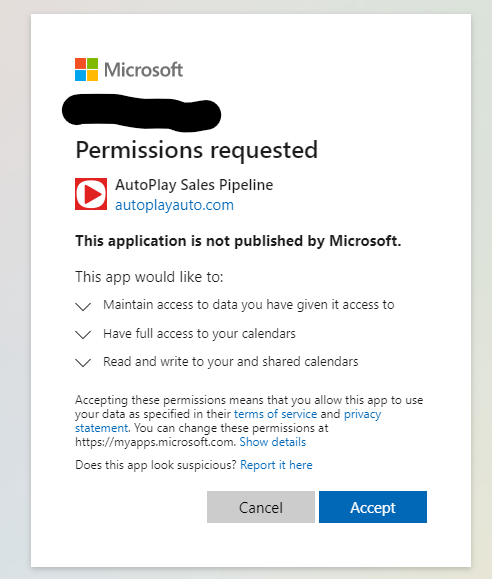Click the Show details link
492x579 pixels.
[x=273, y=442]
